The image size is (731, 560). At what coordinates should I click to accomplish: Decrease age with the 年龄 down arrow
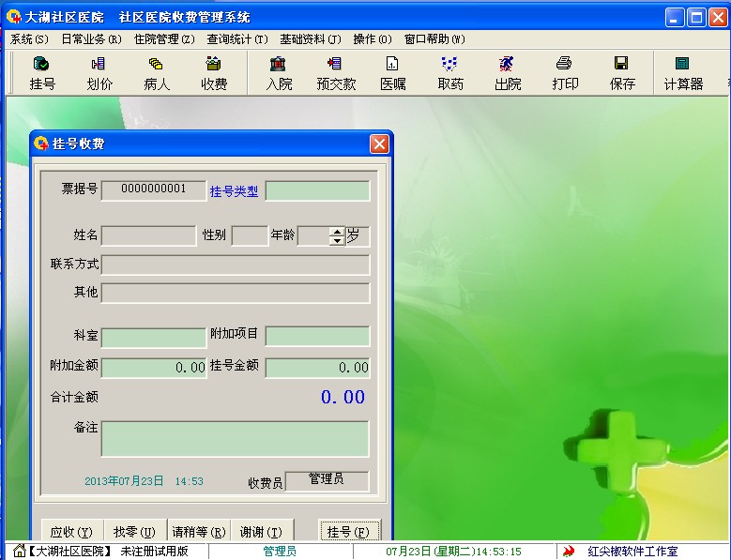click(337, 240)
